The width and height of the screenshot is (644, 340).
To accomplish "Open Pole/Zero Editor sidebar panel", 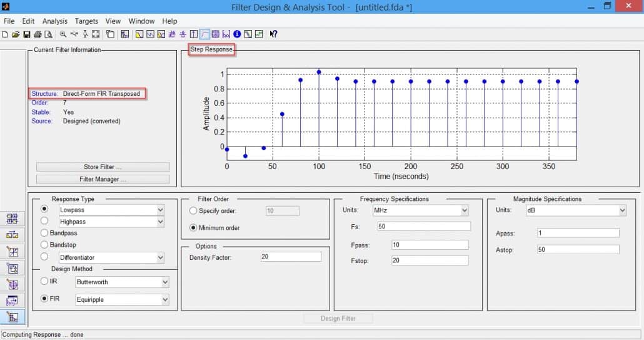I will (13, 284).
